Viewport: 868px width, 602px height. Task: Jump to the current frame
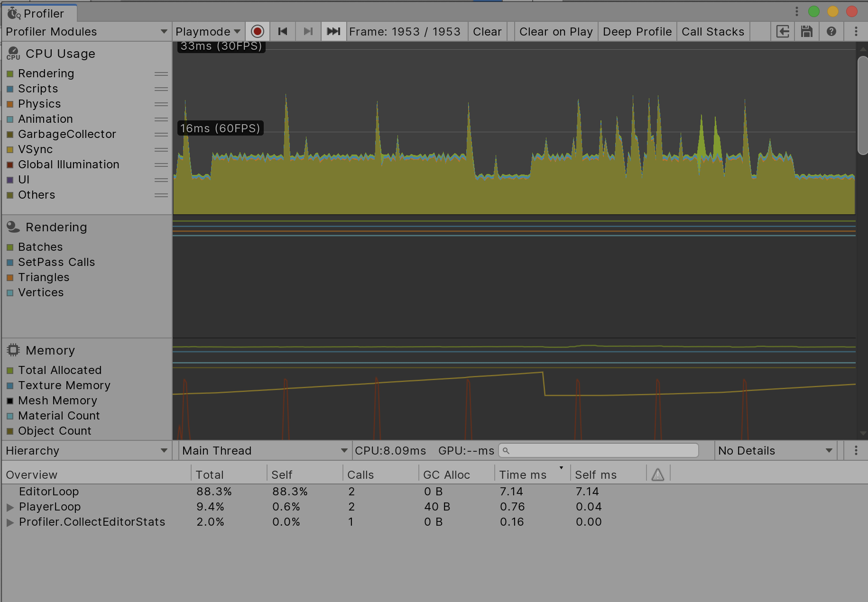[333, 31]
